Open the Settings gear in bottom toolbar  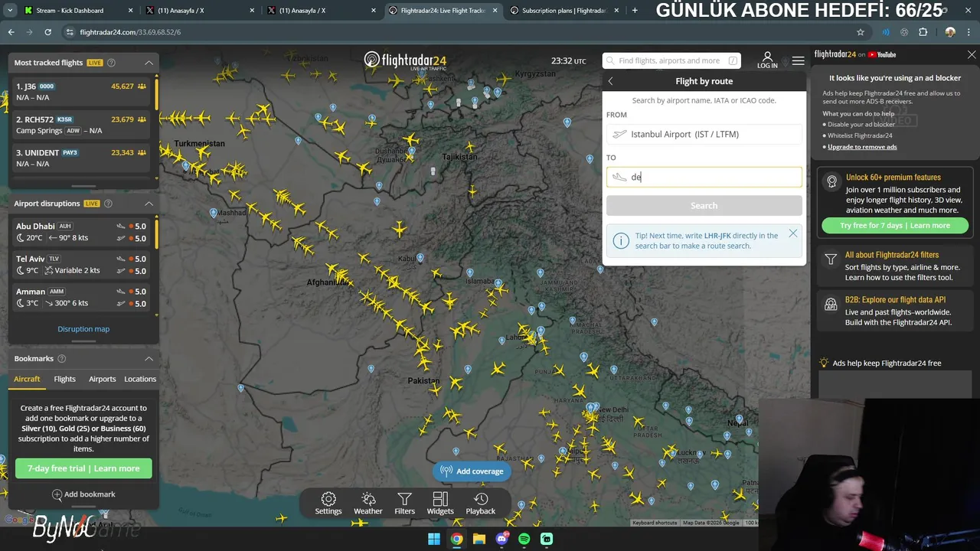coord(328,504)
